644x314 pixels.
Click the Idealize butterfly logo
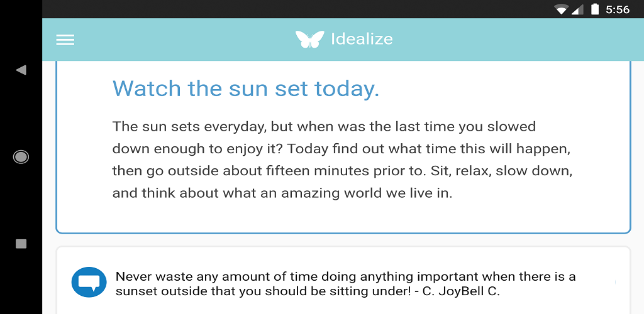(x=309, y=40)
